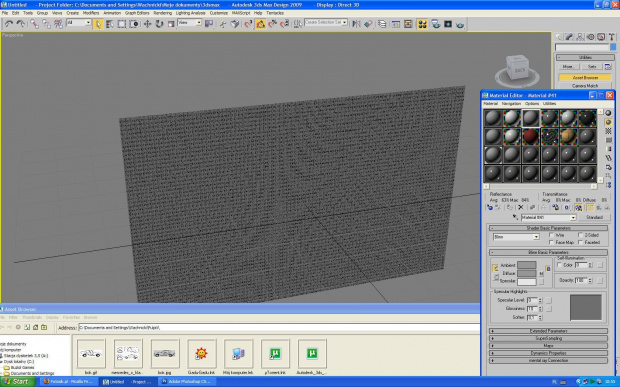The height and width of the screenshot is (387, 620).
Task: Click the Standard material type button
Action: coord(594,217)
